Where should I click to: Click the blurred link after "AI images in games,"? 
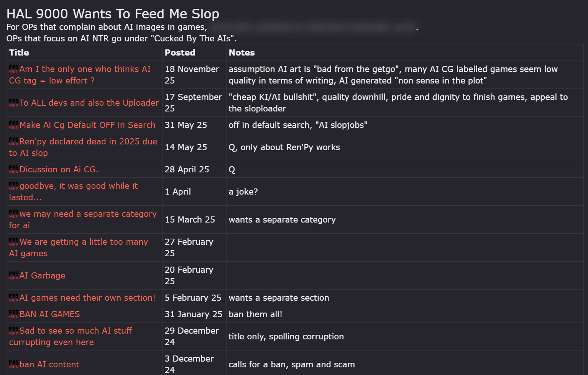coord(313,27)
